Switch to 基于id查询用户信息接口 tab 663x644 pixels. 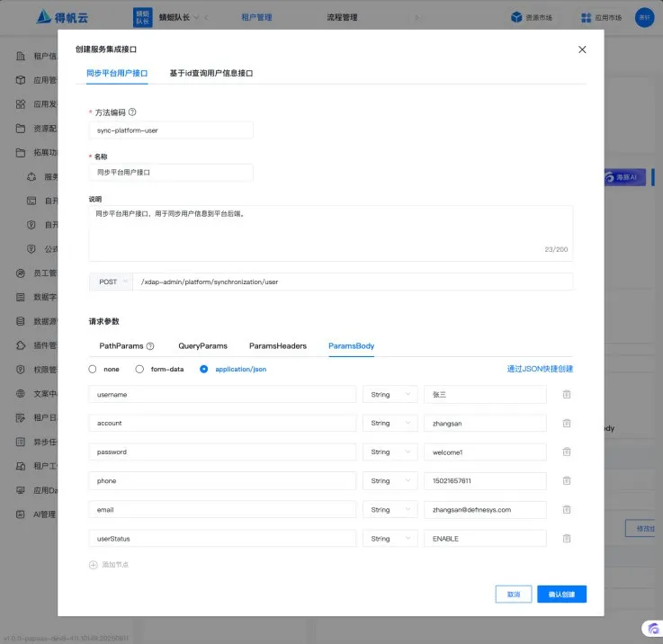tap(211, 73)
